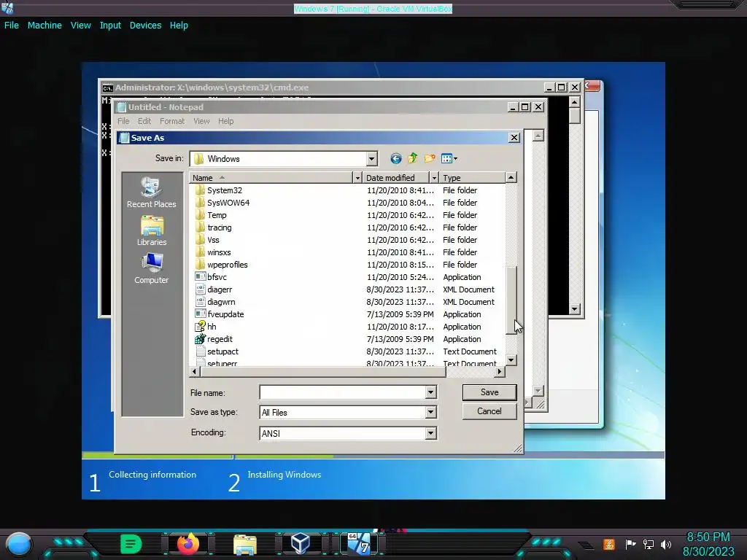This screenshot has height=560, width=747.
Task: Sort by Date modified column header
Action: coord(395,178)
